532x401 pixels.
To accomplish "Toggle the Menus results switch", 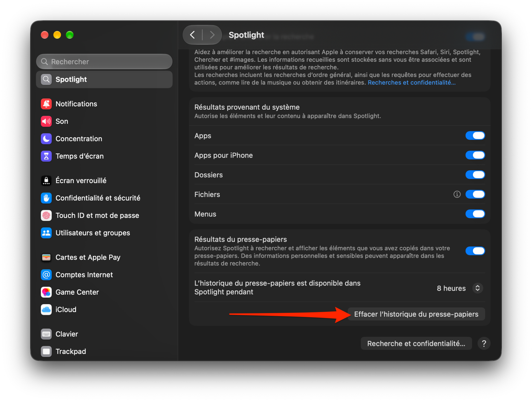I will coord(475,214).
